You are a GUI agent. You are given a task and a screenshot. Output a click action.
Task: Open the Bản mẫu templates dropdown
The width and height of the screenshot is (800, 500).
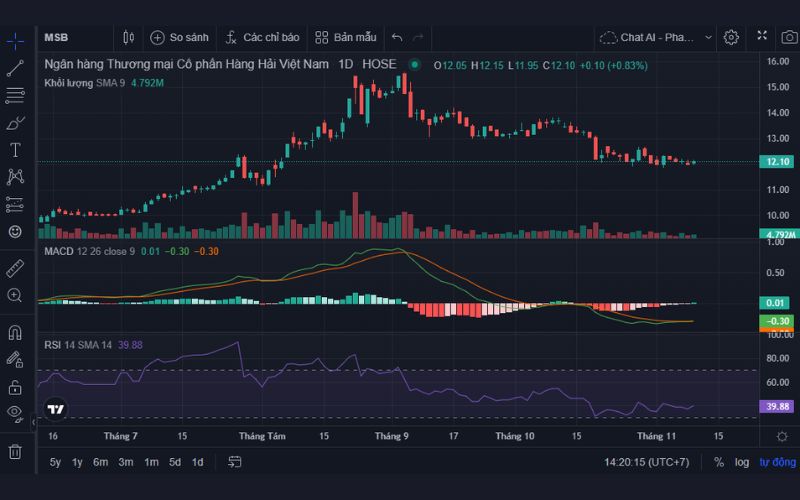[346, 37]
